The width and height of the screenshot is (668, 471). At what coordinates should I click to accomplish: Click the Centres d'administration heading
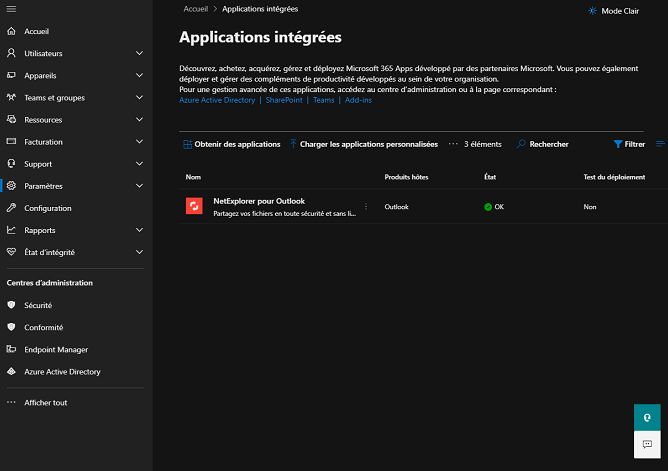point(49,283)
